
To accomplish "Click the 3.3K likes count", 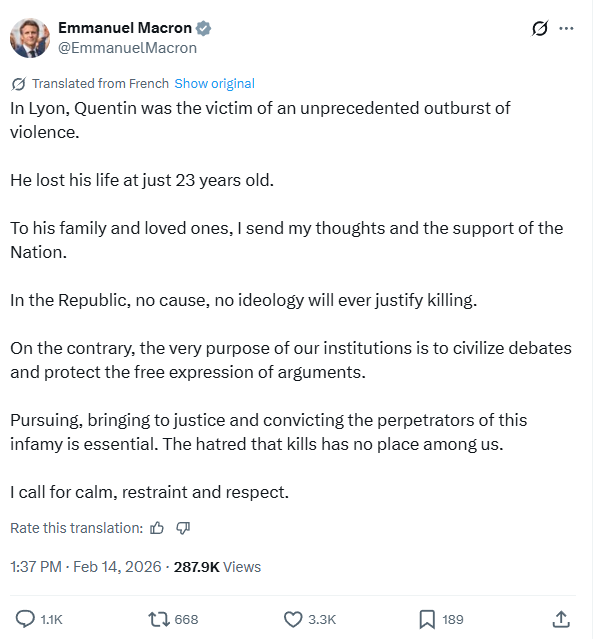I will tap(322, 619).
